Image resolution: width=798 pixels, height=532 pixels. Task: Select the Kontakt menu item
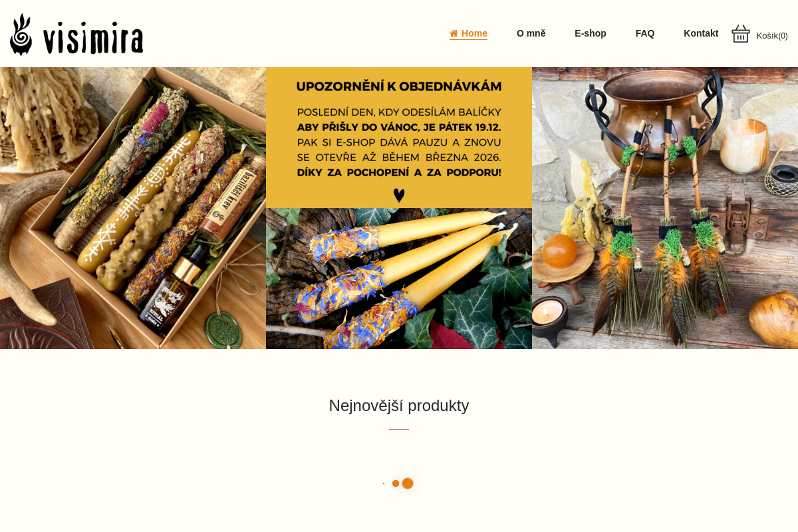coord(701,33)
